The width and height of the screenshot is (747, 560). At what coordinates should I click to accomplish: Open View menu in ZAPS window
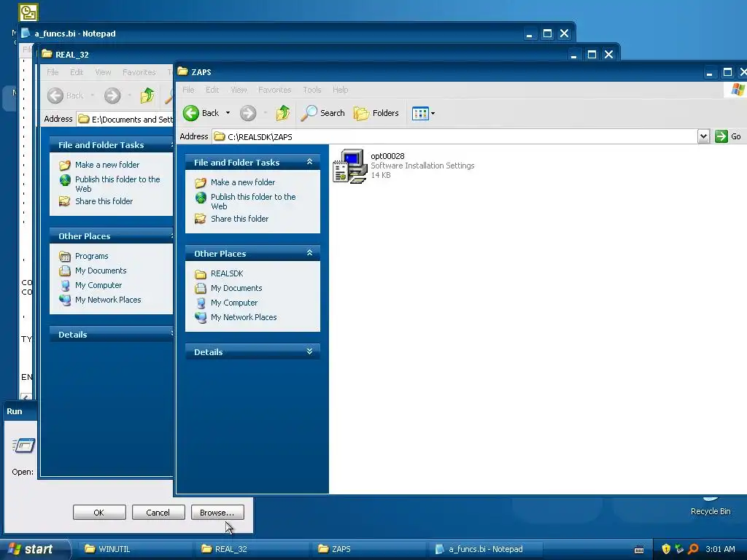(x=239, y=90)
